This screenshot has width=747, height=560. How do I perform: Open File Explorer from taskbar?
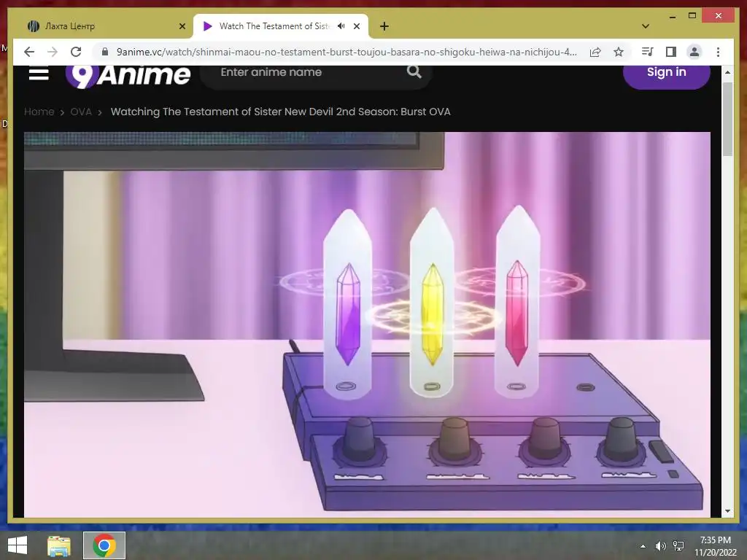pos(58,545)
